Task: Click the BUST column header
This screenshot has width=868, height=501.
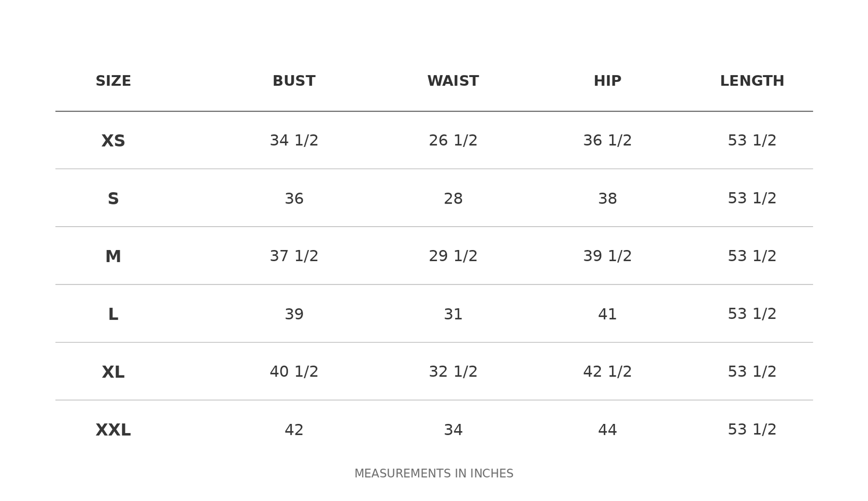Action: pyautogui.click(x=294, y=81)
